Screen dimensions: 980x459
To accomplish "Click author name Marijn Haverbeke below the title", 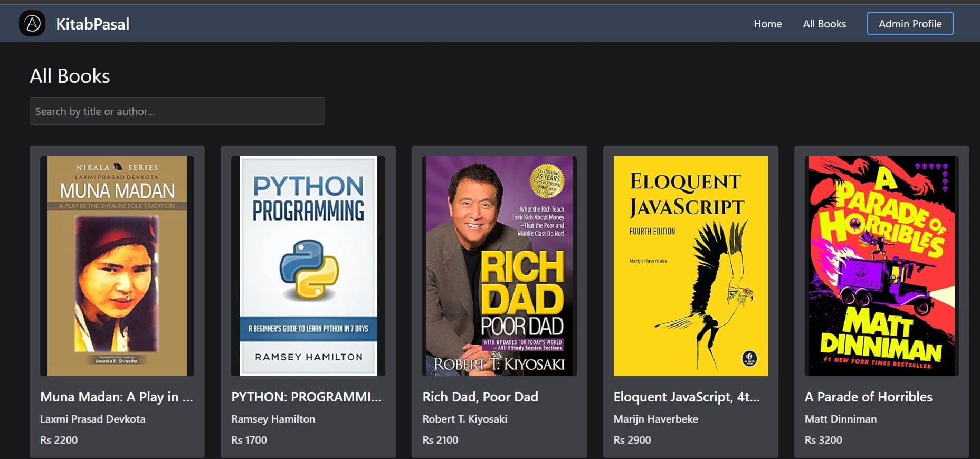I will pyautogui.click(x=656, y=419).
